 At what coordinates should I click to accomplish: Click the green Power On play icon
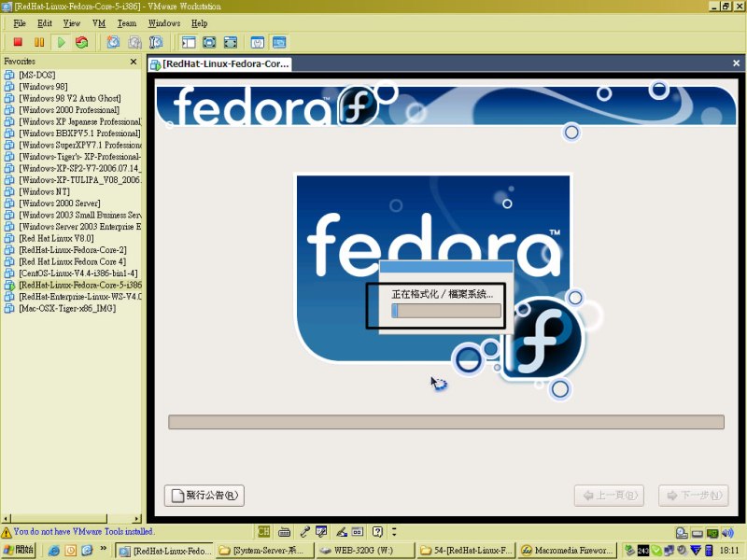tap(61, 42)
